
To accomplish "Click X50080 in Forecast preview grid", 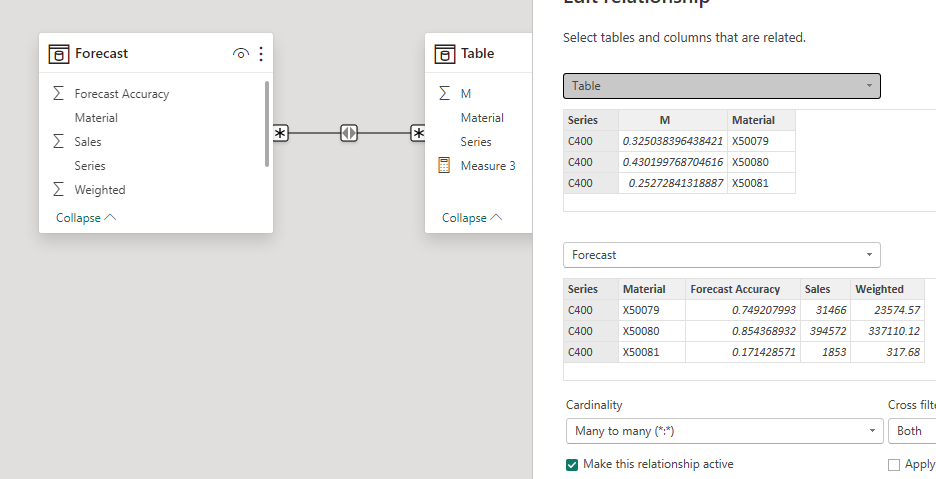I will pyautogui.click(x=652, y=331).
